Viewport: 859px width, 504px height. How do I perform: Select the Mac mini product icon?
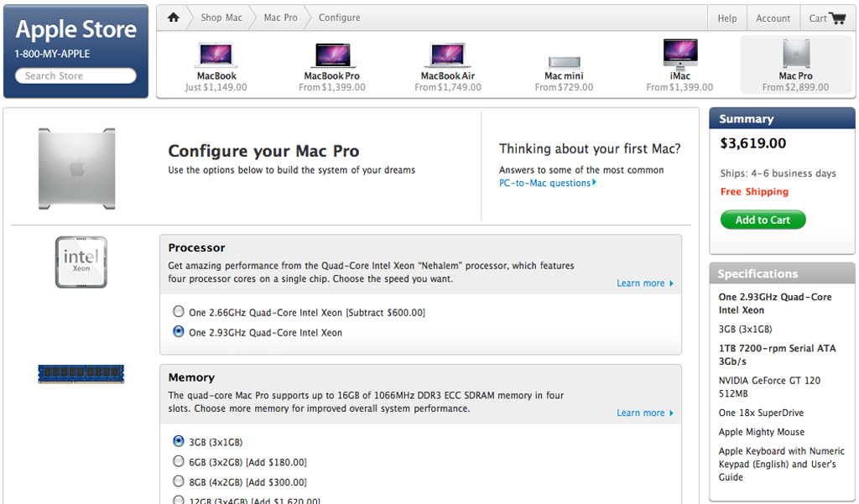[565, 61]
